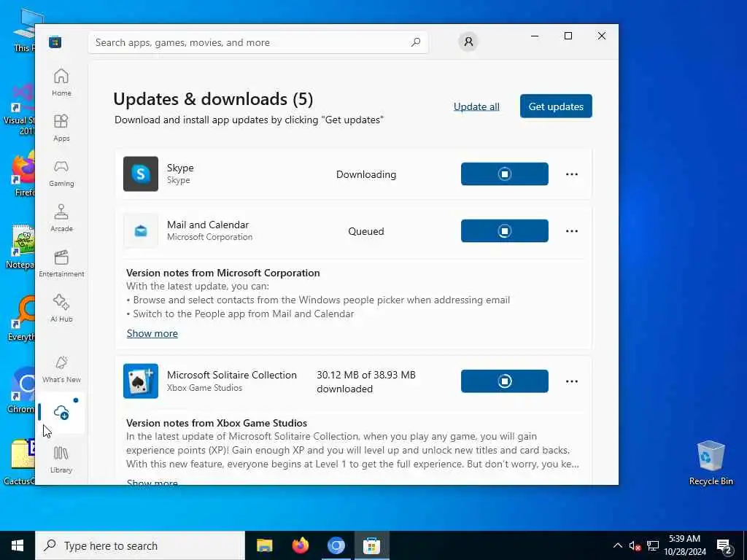Image resolution: width=747 pixels, height=560 pixels.
Task: Open more options for Solitaire Collection
Action: click(572, 381)
